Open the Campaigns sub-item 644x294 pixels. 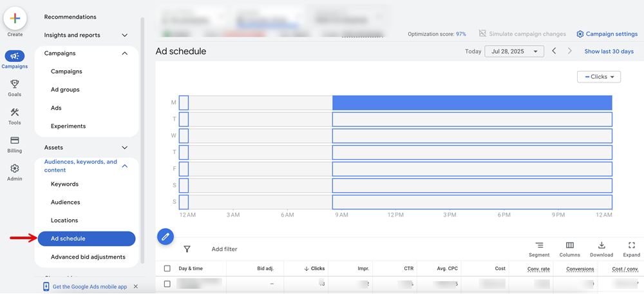point(66,72)
